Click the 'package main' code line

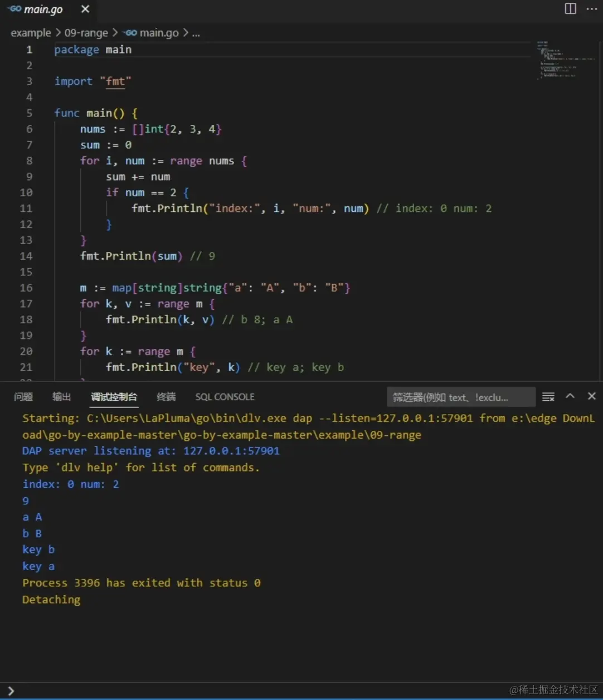tap(93, 50)
